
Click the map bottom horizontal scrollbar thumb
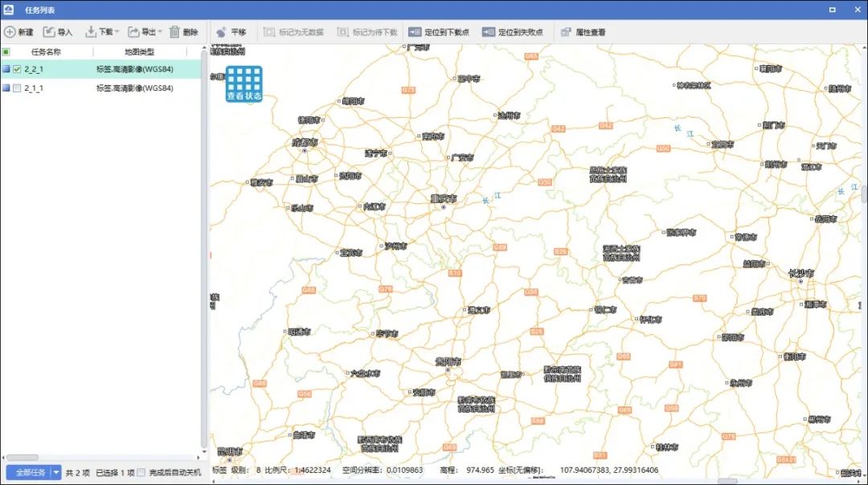[727, 481]
